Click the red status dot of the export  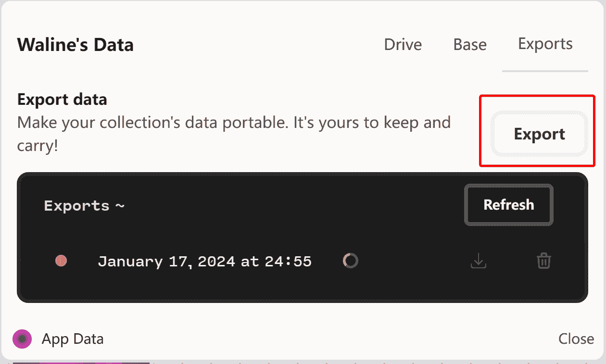coord(61,261)
